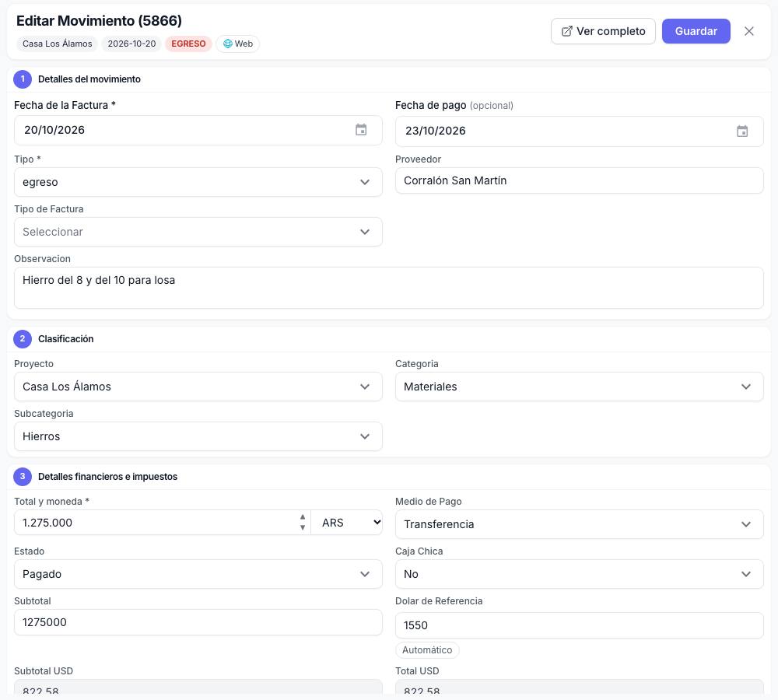Increase the total with the up stepper arrow
This screenshot has height=700, width=778.
click(303, 517)
